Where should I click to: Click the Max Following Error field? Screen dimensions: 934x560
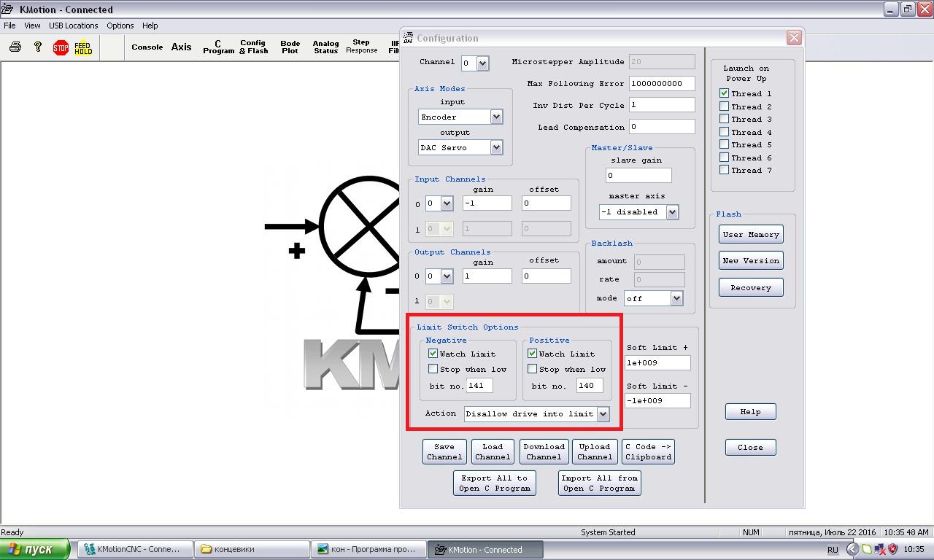pyautogui.click(x=662, y=83)
